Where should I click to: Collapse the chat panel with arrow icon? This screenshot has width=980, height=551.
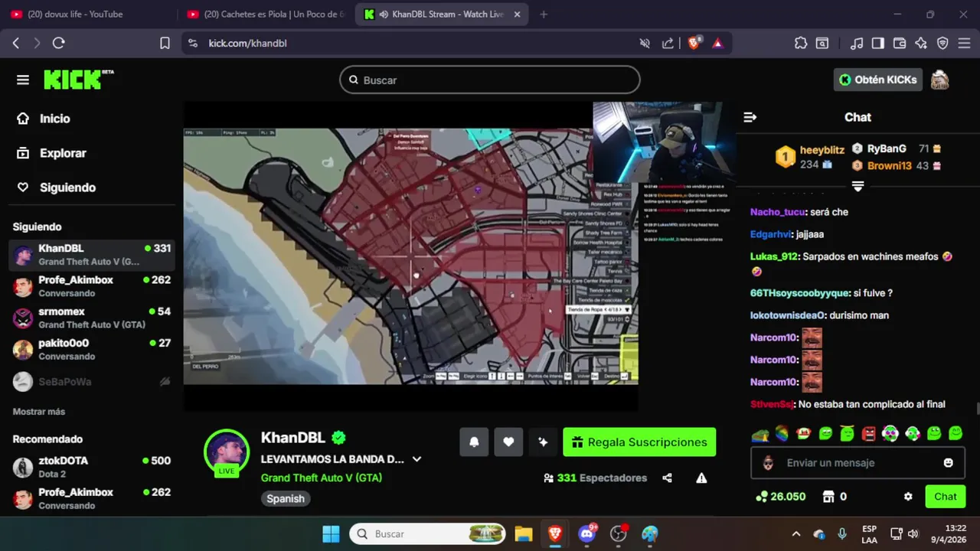750,117
